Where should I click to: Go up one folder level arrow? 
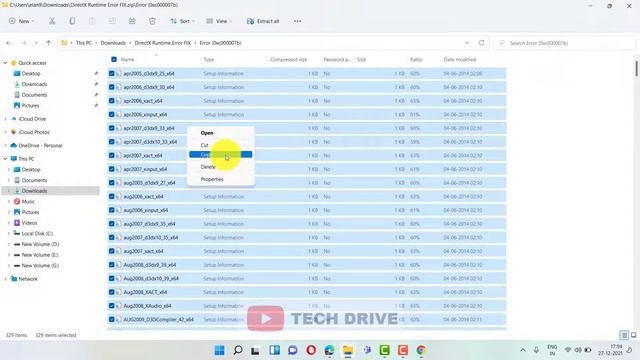(48, 43)
